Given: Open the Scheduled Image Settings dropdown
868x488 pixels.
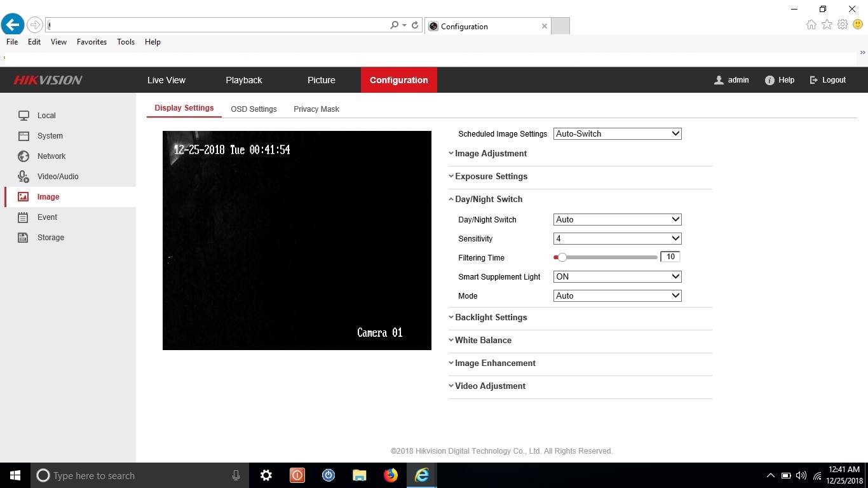Looking at the screenshot, I should (x=617, y=134).
